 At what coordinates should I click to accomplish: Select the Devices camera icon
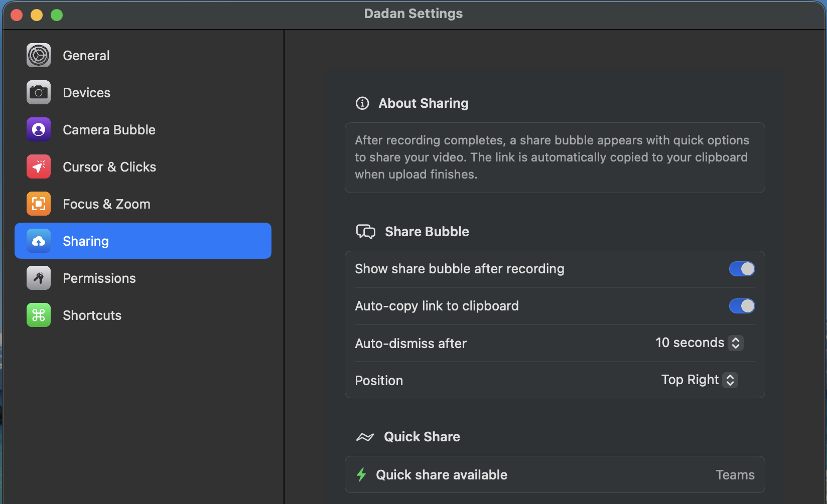point(38,92)
